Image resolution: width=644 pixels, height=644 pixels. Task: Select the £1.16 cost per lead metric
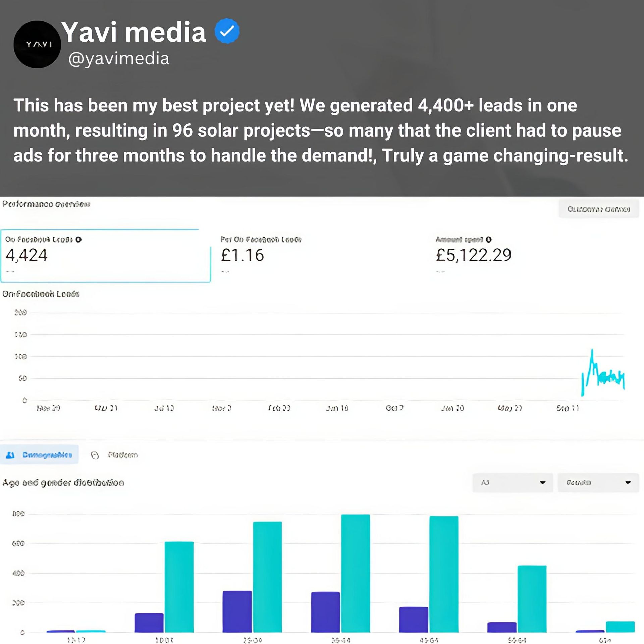click(261, 255)
